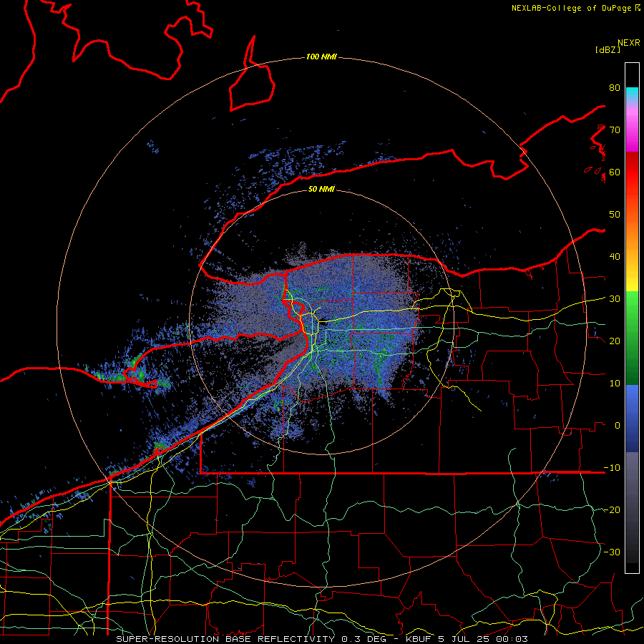Click the dBZ unit label above color scale
644x644 pixels.
(x=608, y=49)
